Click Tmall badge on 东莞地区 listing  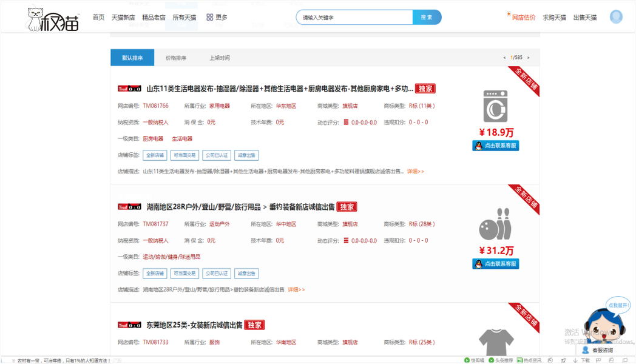[x=129, y=325]
